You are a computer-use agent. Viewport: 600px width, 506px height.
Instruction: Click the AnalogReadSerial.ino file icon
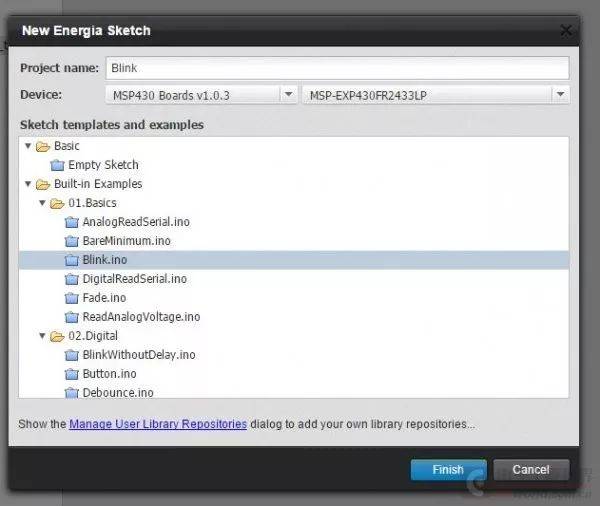coord(71,222)
